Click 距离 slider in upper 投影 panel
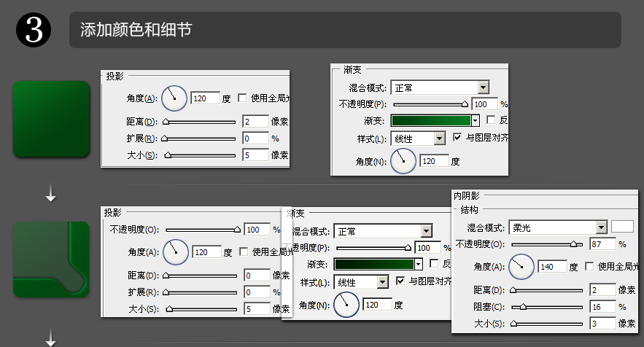Image resolution: width=644 pixels, height=347 pixels. [x=199, y=122]
